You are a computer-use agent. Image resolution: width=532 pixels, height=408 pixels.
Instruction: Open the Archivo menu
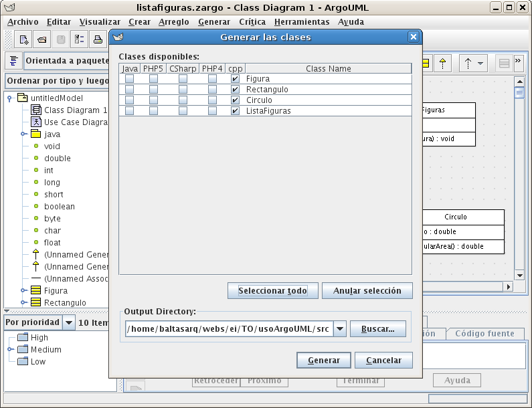tap(23, 21)
